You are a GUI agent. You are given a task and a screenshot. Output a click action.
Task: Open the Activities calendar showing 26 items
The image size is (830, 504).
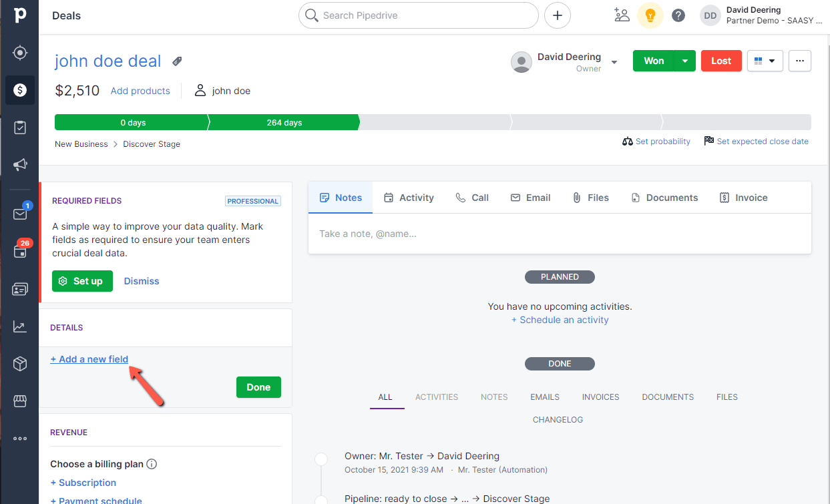[19, 250]
